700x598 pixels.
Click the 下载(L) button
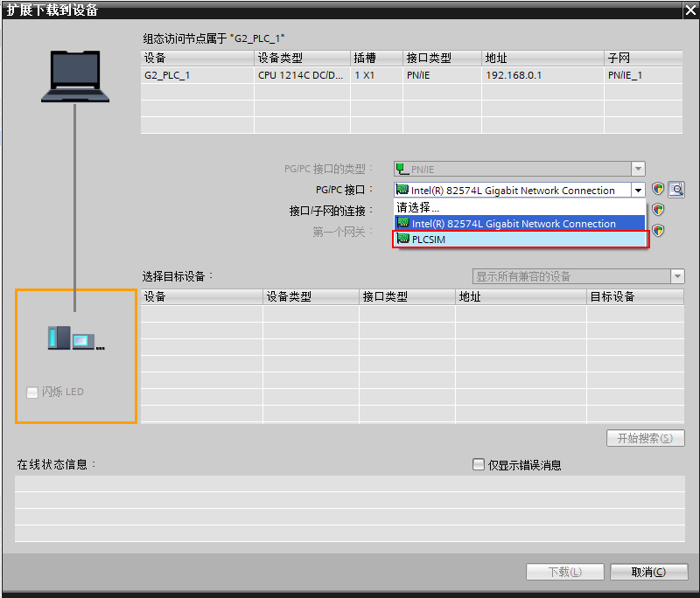click(564, 571)
